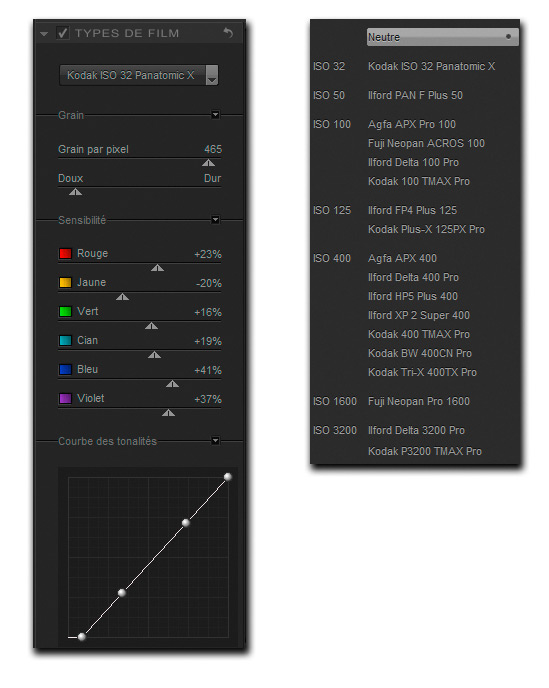Click the top-right tone curve control point
549x688 pixels.
pyautogui.click(x=227, y=477)
